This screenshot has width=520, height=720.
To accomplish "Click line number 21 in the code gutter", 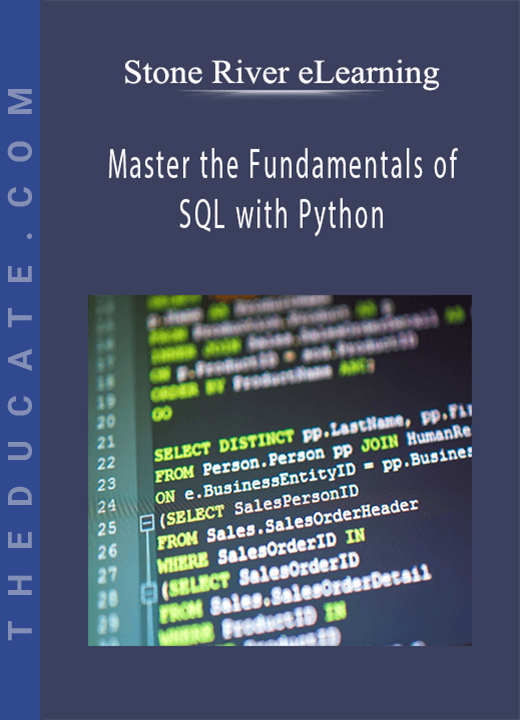I will pos(106,442).
